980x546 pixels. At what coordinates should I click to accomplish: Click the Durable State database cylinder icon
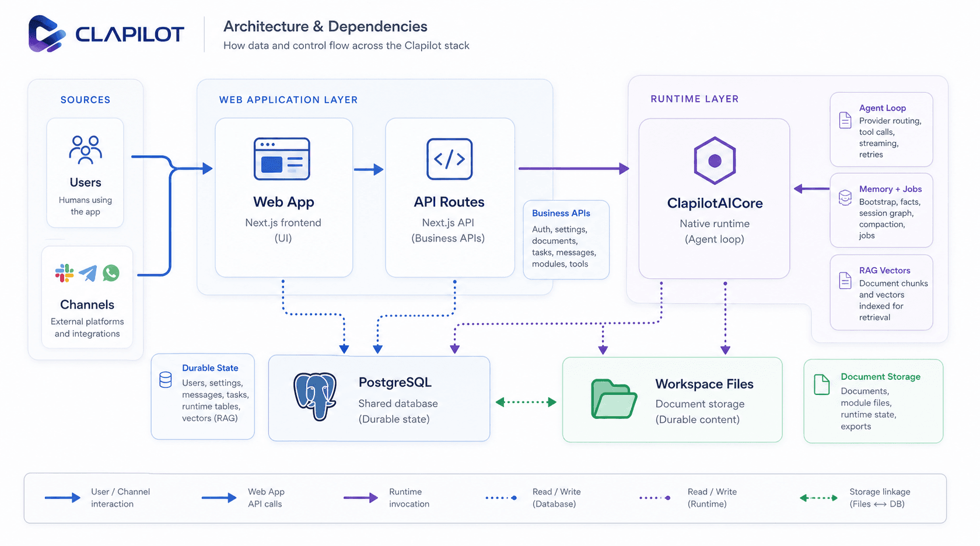pos(166,380)
